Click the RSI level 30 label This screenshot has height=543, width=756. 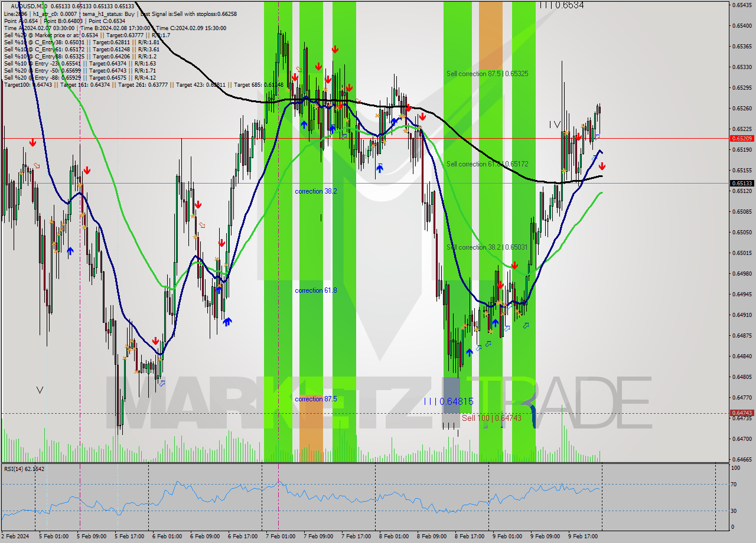[735, 511]
